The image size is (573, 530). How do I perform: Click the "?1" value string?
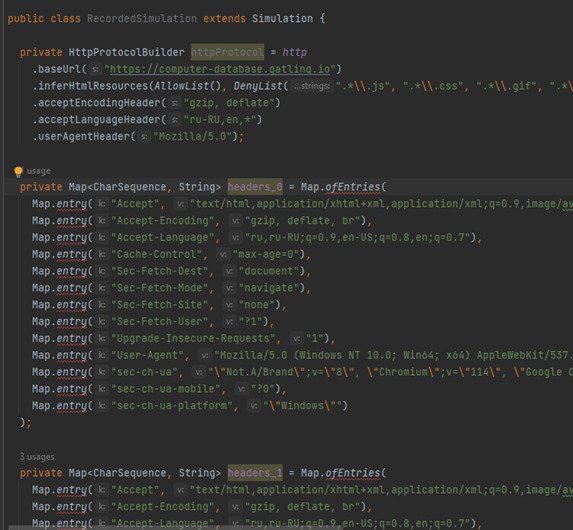250,321
